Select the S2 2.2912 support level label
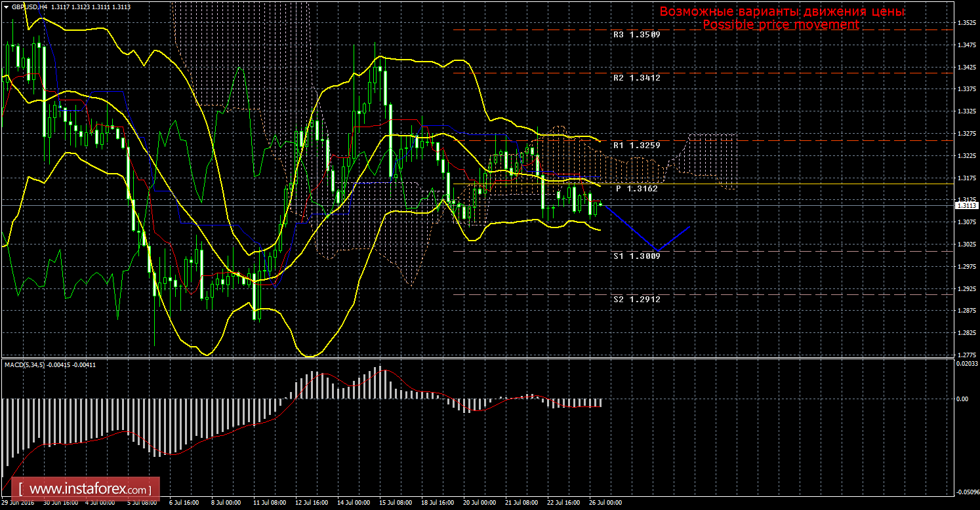Image resolution: width=980 pixels, height=510 pixels. [636, 299]
